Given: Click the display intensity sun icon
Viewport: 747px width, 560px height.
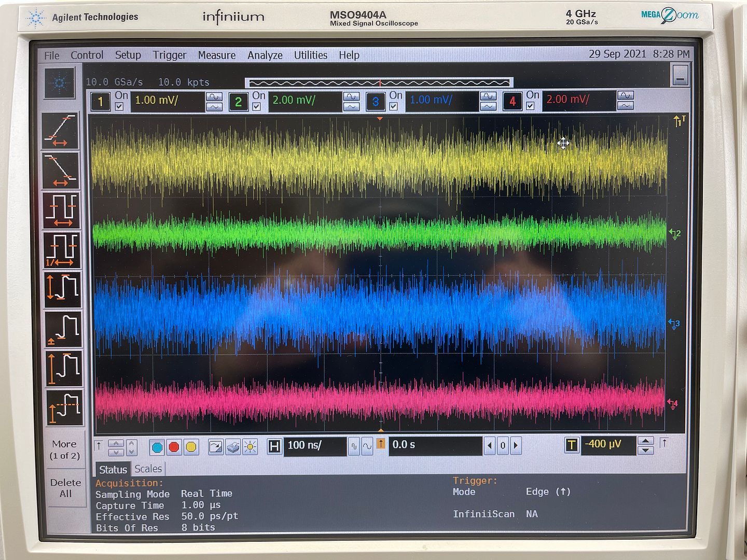Looking at the screenshot, I should click(x=250, y=447).
